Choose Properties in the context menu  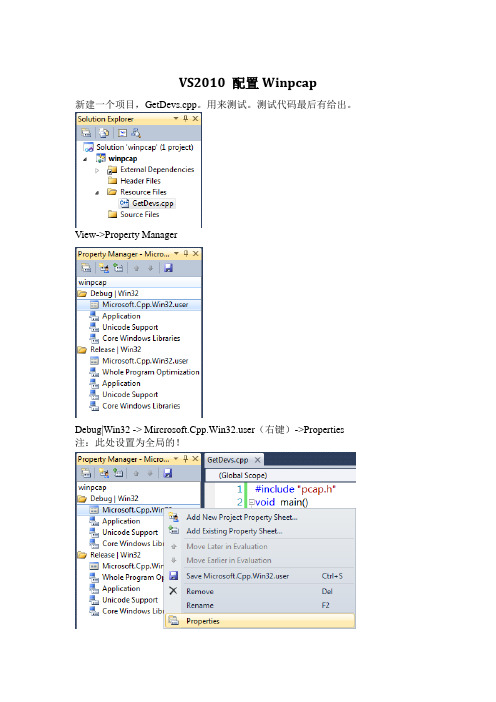tap(260, 621)
